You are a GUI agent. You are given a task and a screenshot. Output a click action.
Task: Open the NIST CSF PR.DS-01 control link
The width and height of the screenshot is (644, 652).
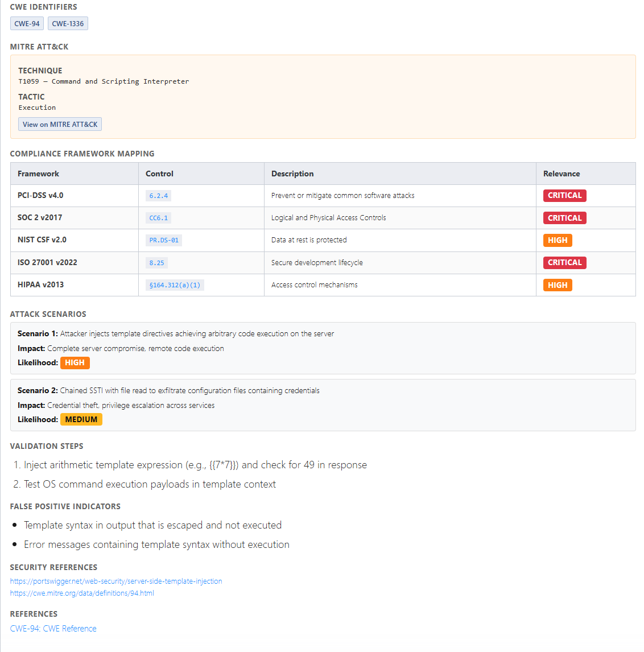163,240
